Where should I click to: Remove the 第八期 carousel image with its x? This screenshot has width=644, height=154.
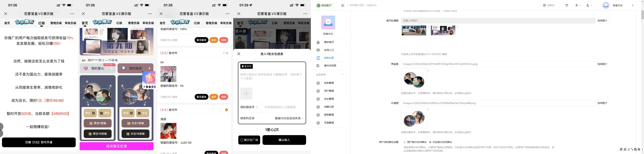428,27
